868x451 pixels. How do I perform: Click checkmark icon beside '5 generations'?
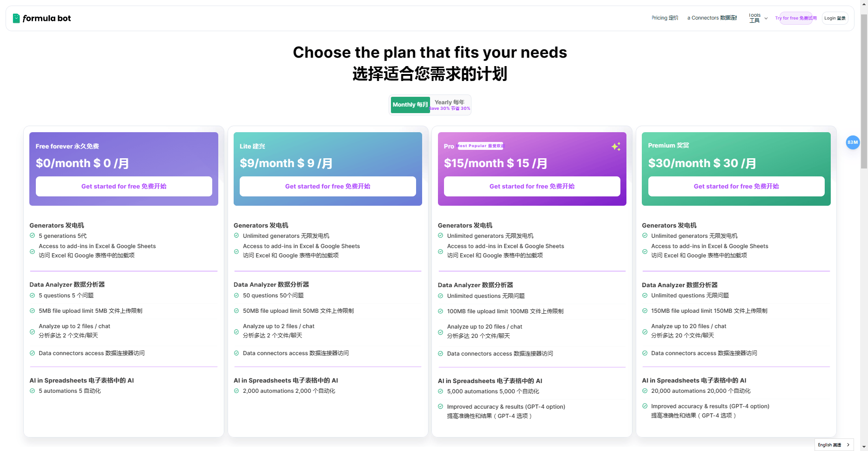33,236
